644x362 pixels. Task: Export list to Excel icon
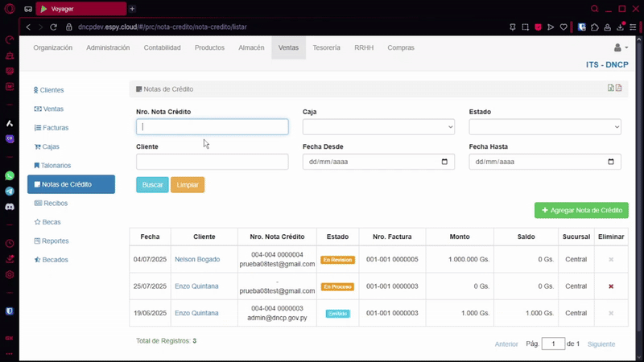[x=611, y=88]
